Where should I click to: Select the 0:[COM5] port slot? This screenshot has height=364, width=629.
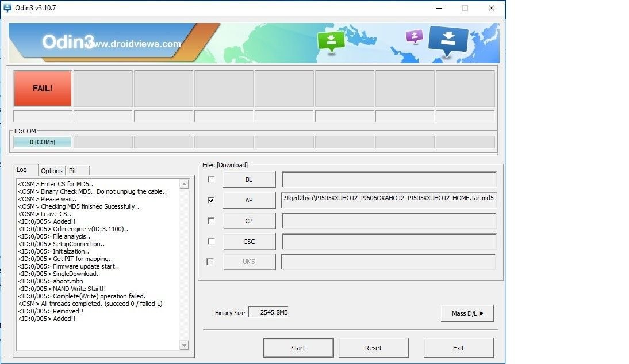43,142
